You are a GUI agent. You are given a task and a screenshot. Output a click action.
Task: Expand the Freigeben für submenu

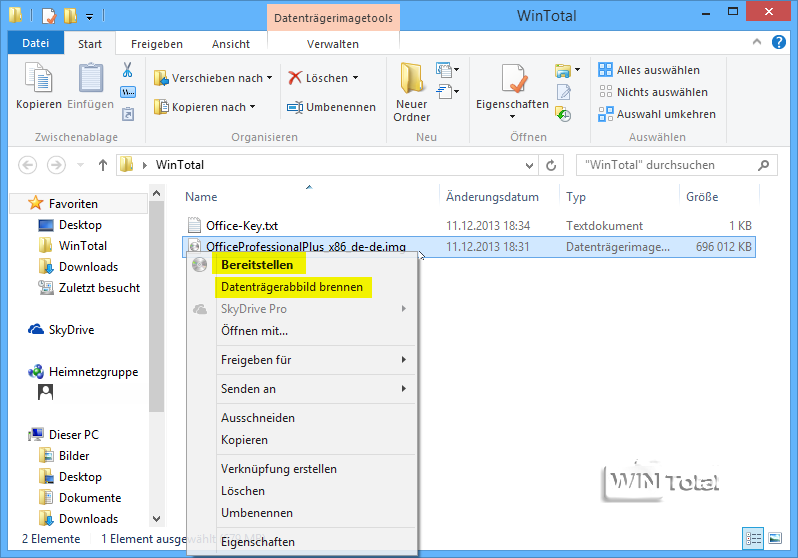pyautogui.click(x=404, y=359)
